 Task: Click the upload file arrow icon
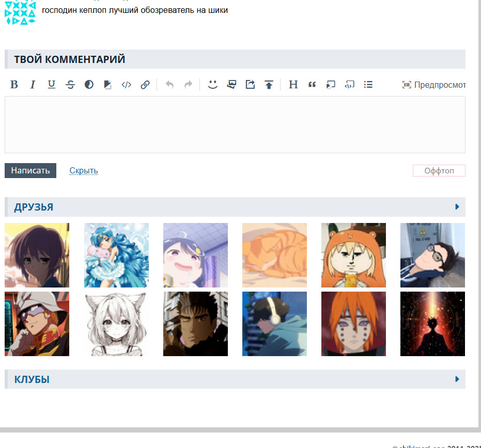[269, 85]
